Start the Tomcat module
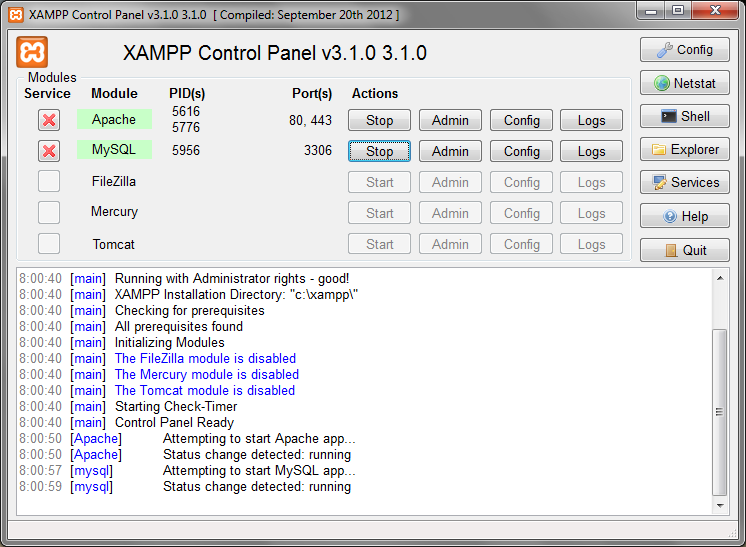746x547 pixels. (x=379, y=244)
